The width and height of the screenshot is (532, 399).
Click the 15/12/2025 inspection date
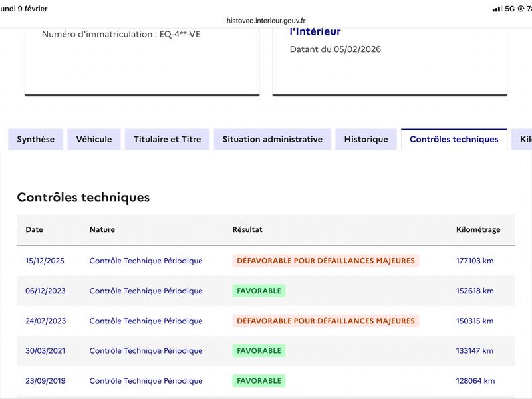(45, 261)
